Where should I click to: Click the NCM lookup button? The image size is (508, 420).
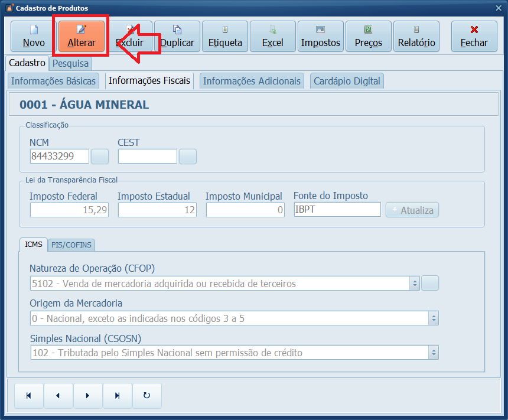coord(100,156)
